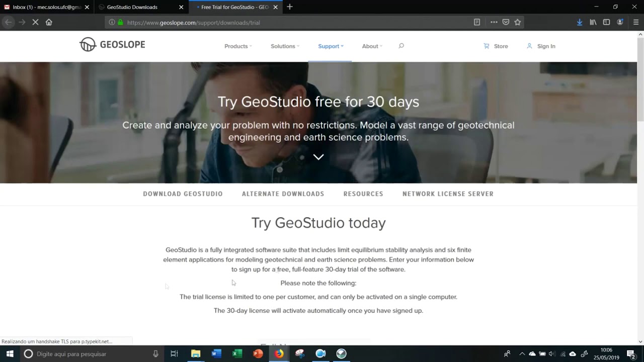
Task: Open Firefox hamburger menu
Action: [636, 22]
